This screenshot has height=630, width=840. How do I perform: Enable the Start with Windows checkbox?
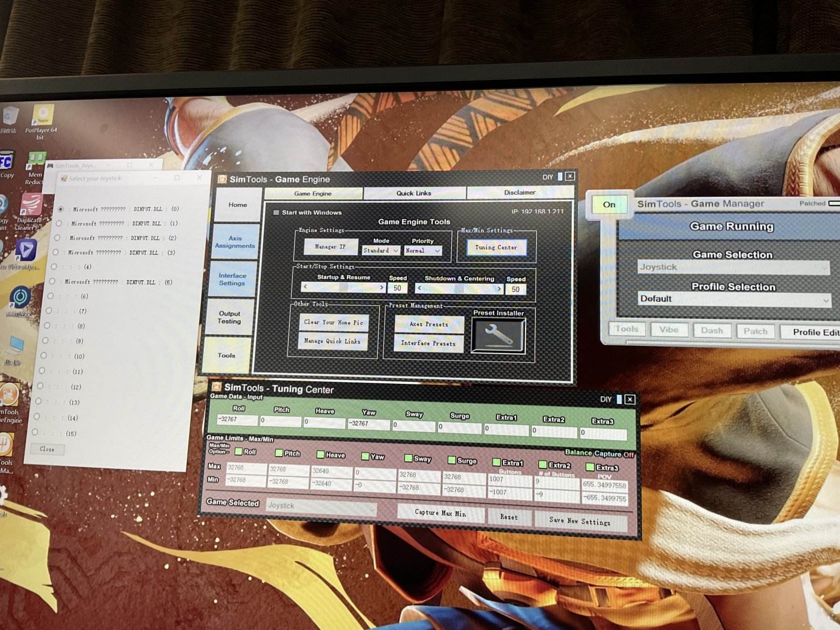(276, 213)
